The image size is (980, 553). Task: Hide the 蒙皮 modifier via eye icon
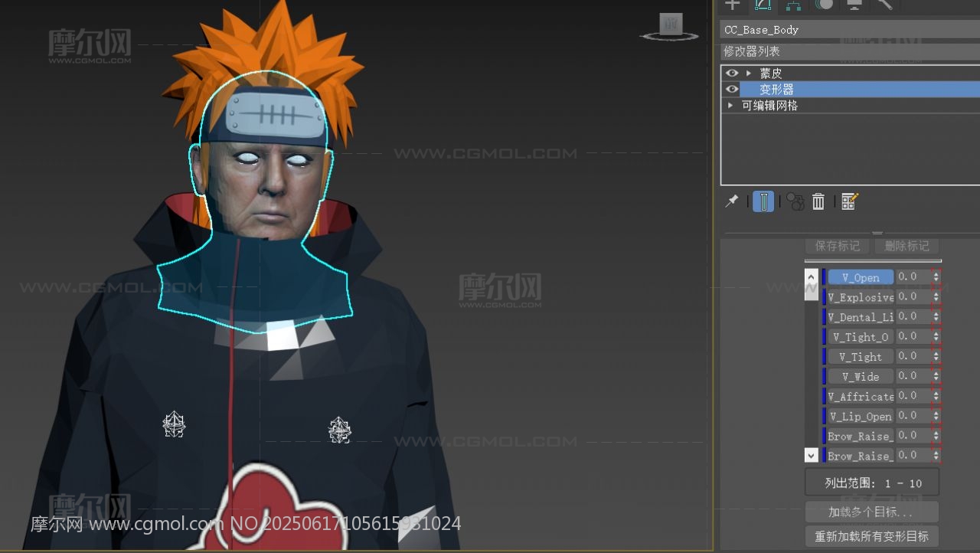coord(732,74)
